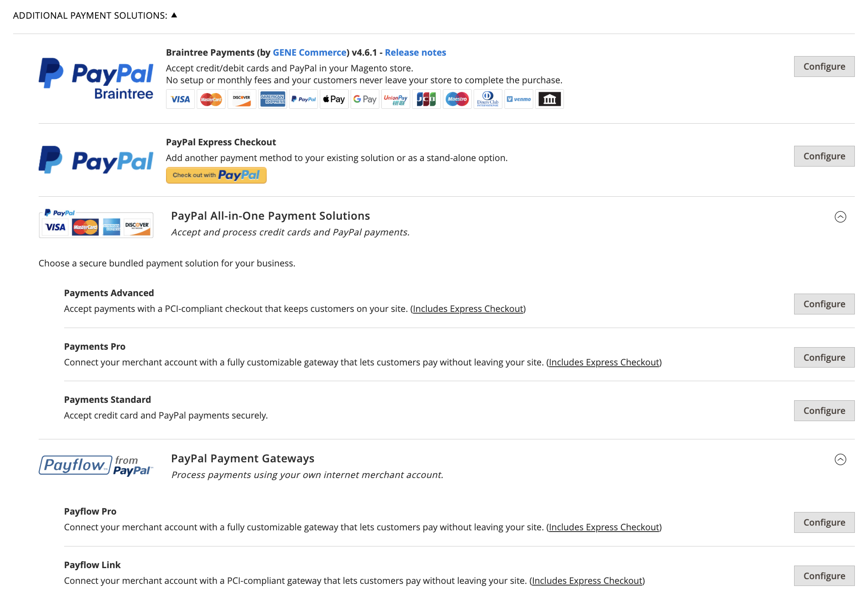Click the Diners Club International icon
Screen dimensions: 868x600
(x=488, y=99)
